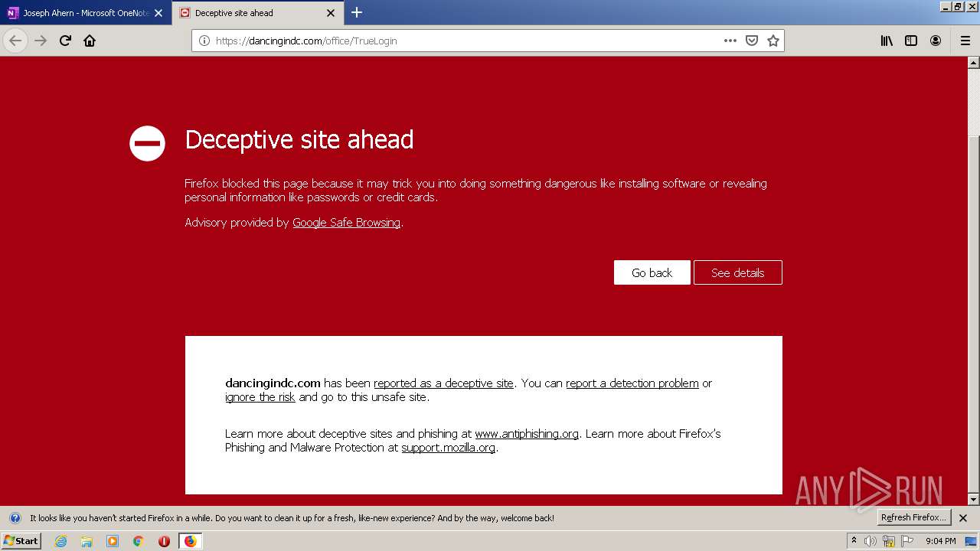The height and width of the screenshot is (551, 980).
Task: Click the back navigation arrow
Action: point(15,41)
